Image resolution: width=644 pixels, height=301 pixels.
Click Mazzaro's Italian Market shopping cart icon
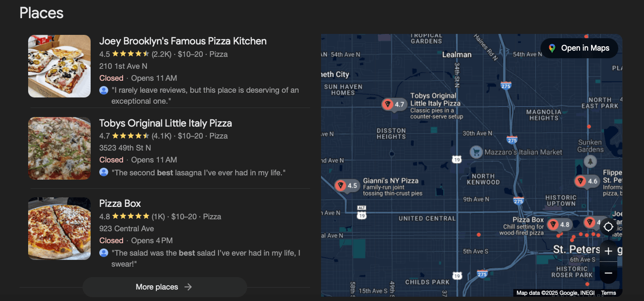click(476, 152)
